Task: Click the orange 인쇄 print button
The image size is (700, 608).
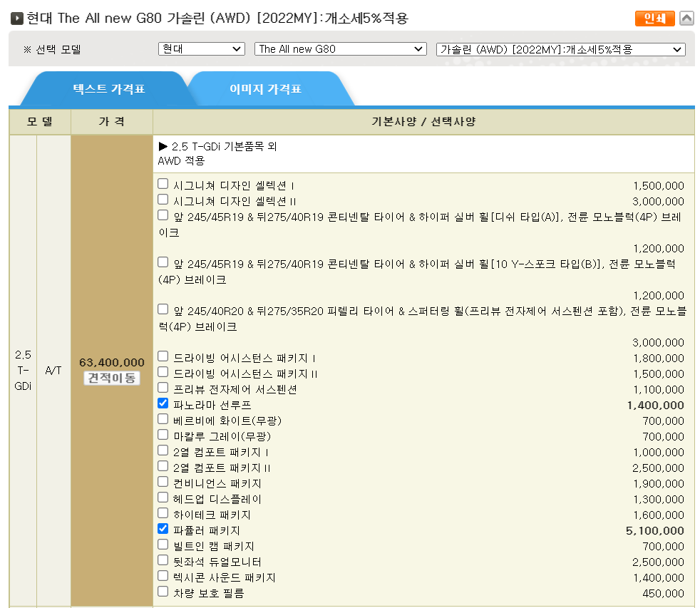Action: [x=654, y=19]
